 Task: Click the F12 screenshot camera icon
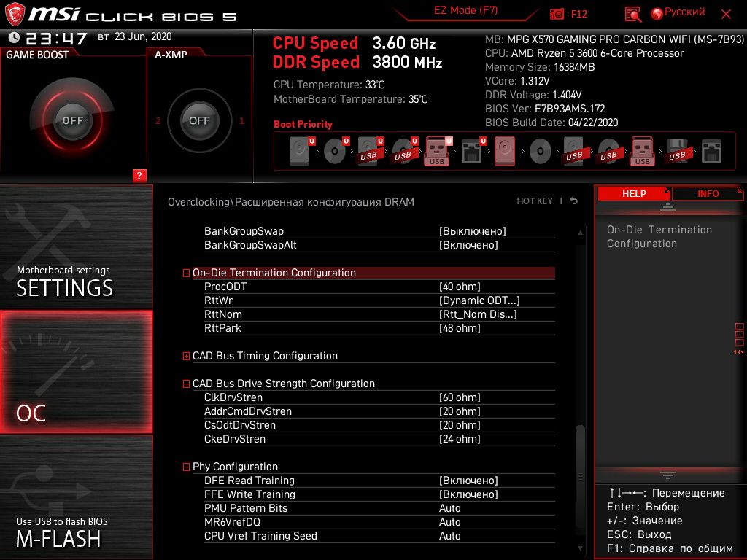pyautogui.click(x=557, y=15)
